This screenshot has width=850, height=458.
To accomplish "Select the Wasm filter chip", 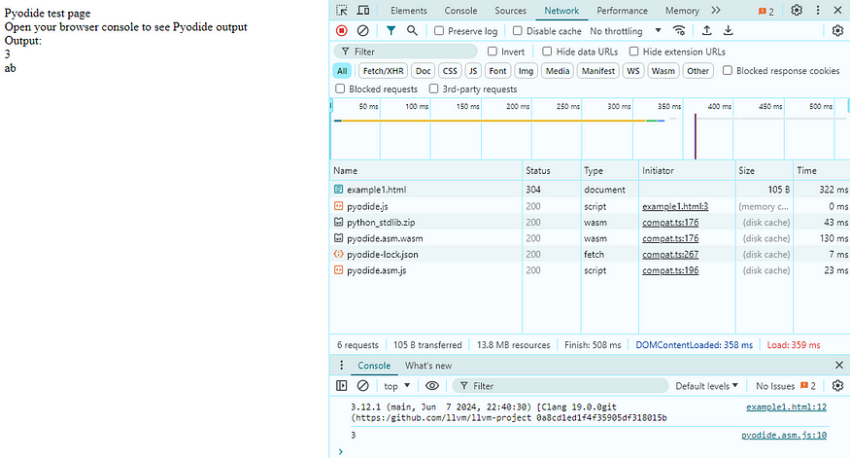I will tap(663, 70).
